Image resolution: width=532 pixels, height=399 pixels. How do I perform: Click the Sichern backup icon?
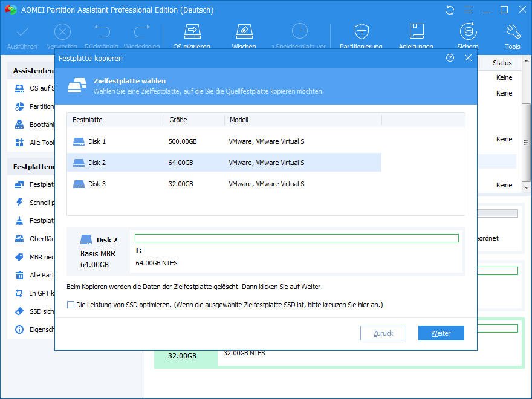[467, 31]
